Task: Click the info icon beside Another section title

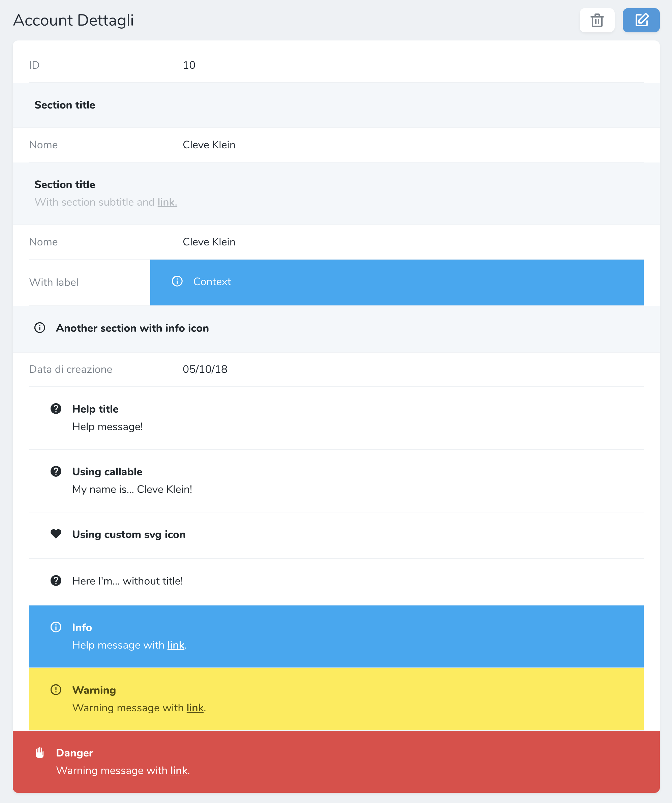Action: [x=40, y=328]
